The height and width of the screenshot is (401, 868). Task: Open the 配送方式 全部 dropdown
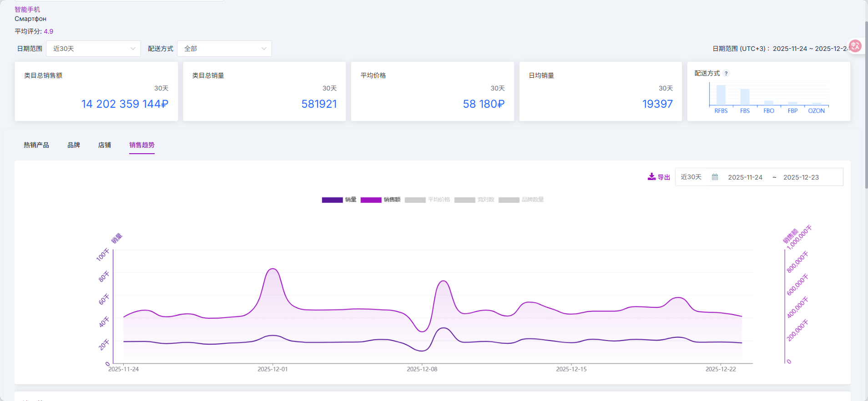224,49
